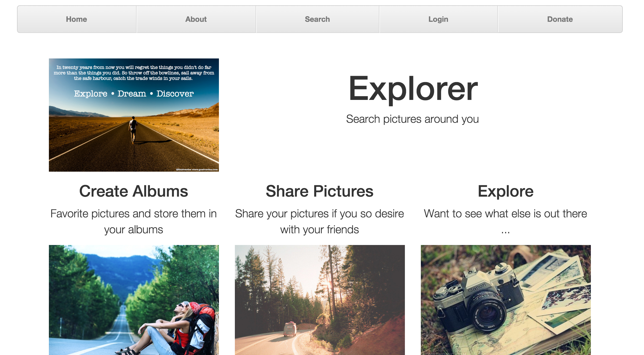Click the Explorer main title
Image resolution: width=644 pixels, height=355 pixels.
[413, 89]
